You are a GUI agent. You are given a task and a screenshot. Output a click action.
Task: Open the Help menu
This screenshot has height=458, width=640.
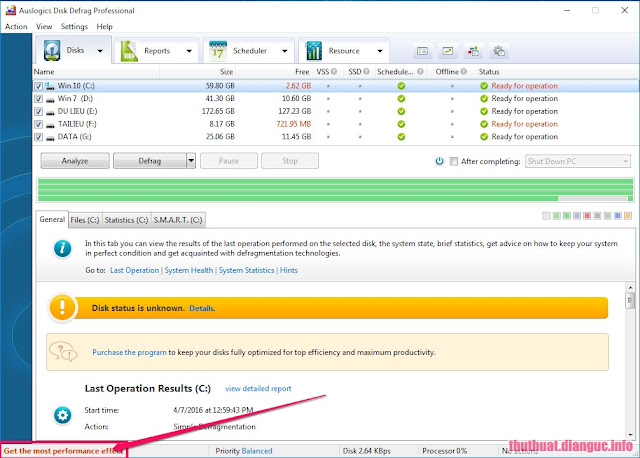[104, 27]
